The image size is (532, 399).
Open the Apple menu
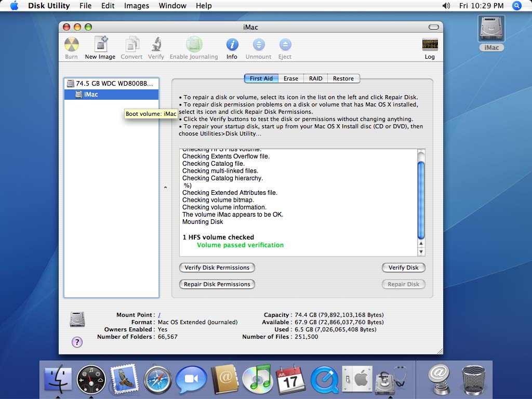(14, 6)
